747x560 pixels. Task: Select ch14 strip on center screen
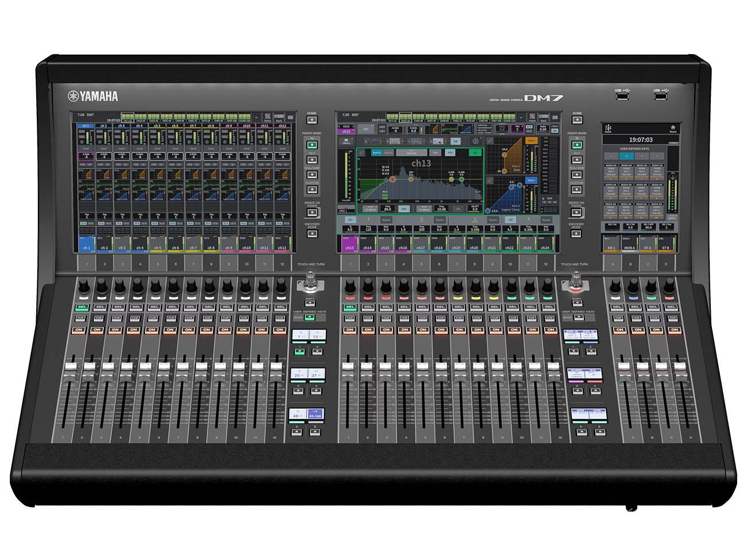367,245
